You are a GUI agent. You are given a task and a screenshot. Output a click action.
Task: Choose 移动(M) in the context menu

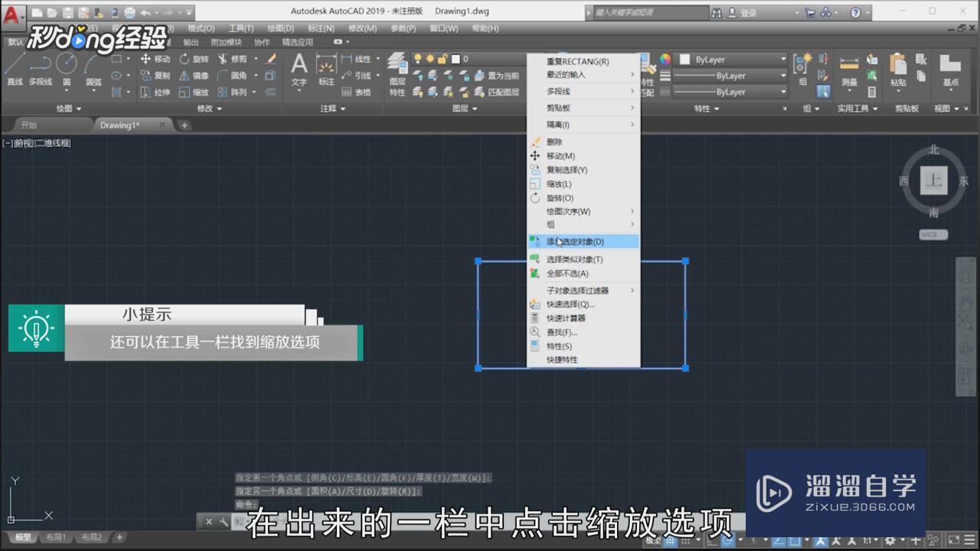pos(583,156)
